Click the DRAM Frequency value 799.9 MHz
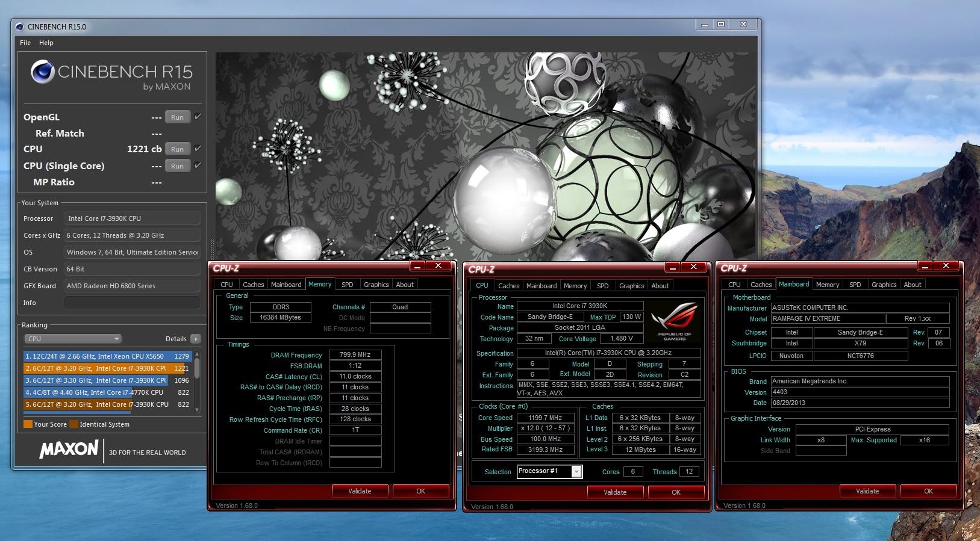This screenshot has height=541, width=980. [355, 355]
